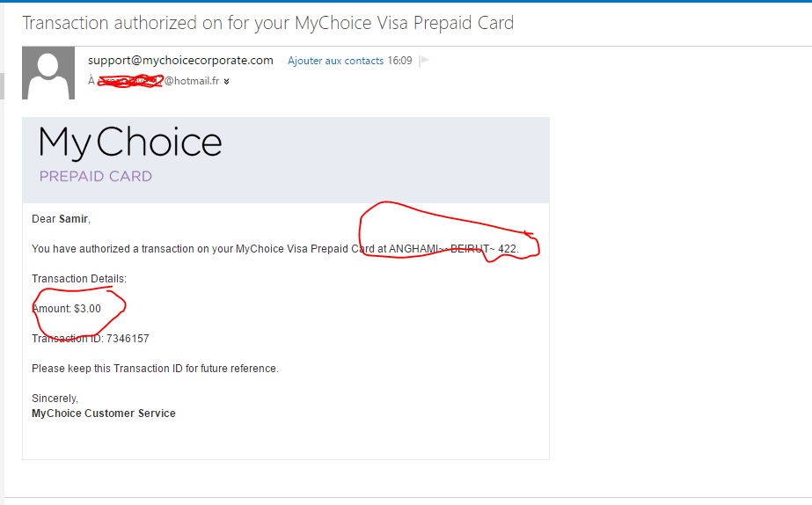812x505 pixels.
Task: Expand recipient details with the double chevron
Action: [227, 82]
